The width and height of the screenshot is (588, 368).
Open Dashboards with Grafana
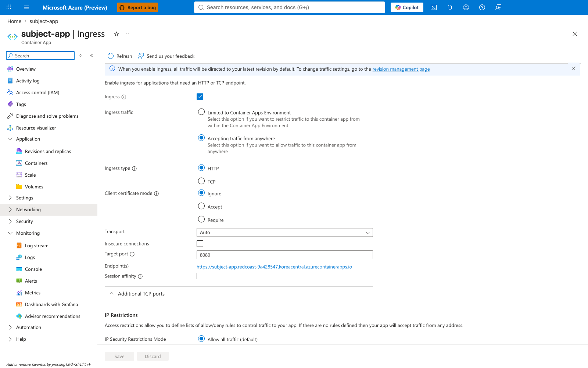[x=51, y=305]
